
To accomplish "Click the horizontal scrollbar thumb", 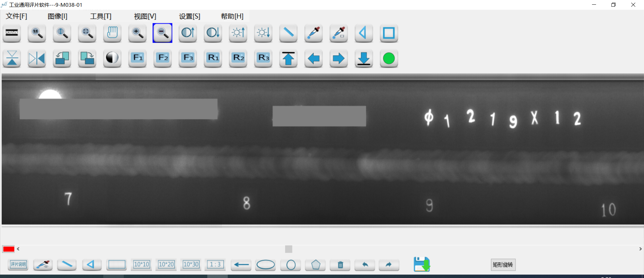I will pos(288,249).
